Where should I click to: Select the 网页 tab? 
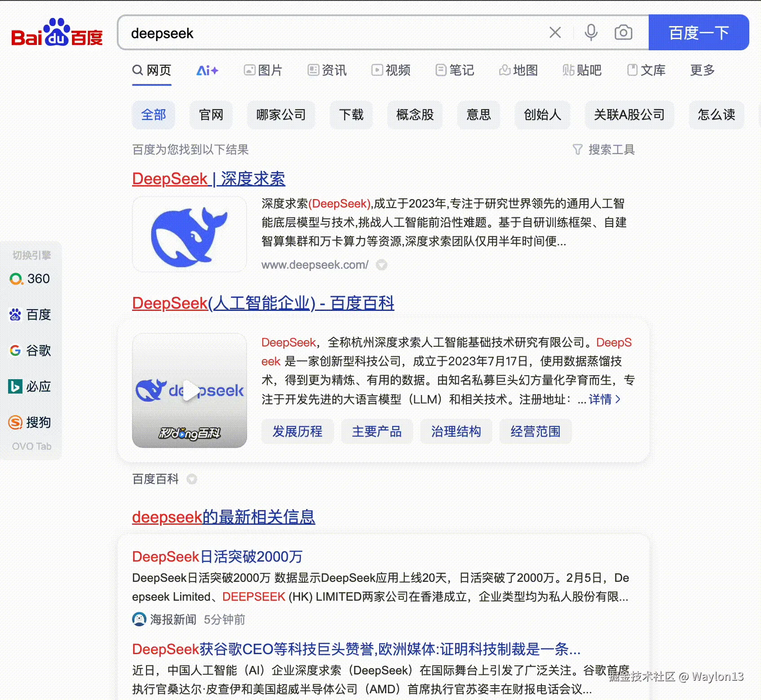click(152, 70)
